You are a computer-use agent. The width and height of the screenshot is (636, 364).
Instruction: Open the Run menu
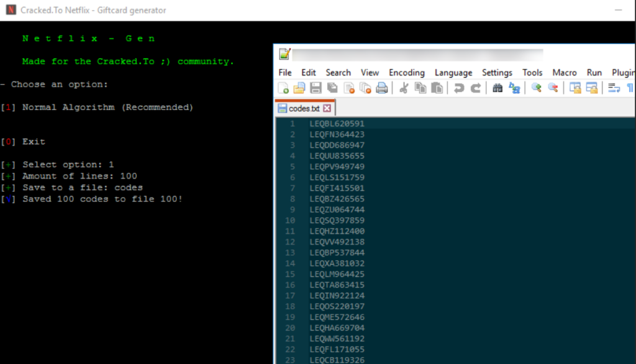[594, 73]
